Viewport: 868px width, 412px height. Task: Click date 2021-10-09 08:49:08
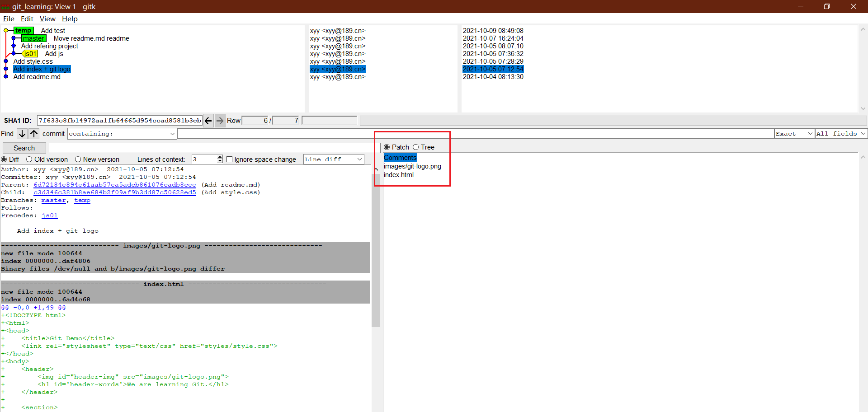coord(493,31)
